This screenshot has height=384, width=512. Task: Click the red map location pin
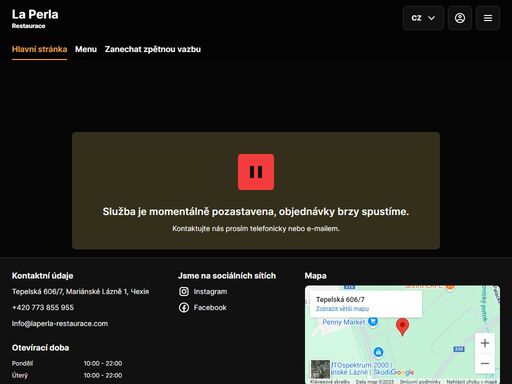pos(402,326)
